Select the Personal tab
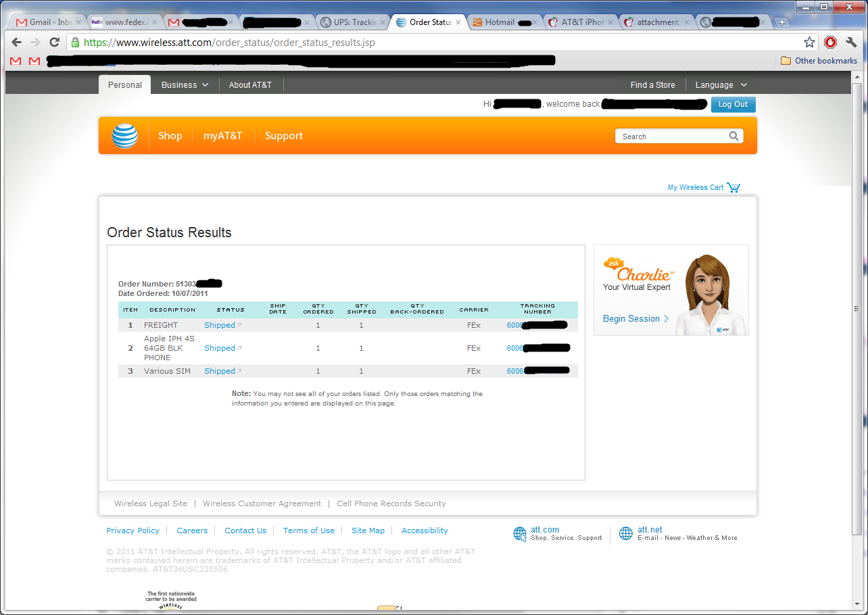The height and width of the screenshot is (615, 868). (125, 85)
